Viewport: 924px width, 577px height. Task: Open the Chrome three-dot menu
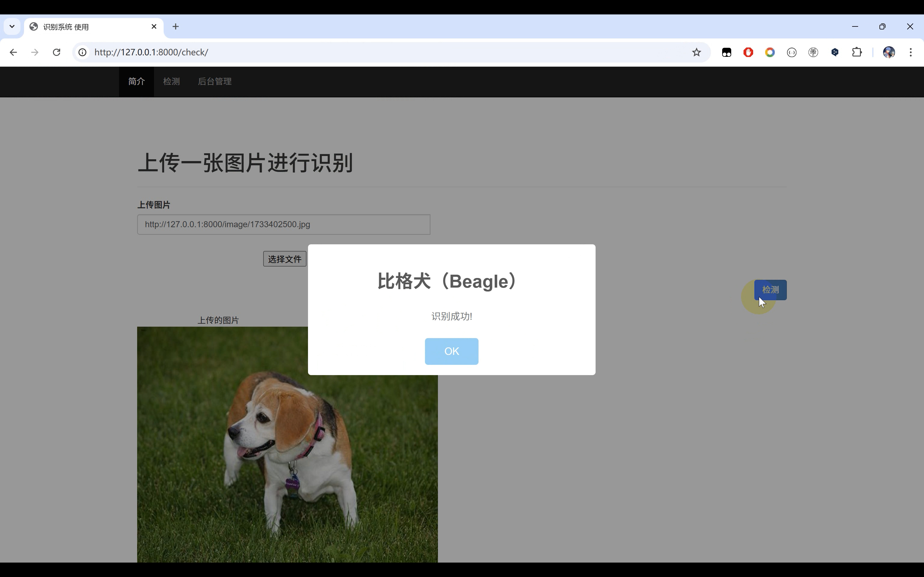tap(911, 52)
